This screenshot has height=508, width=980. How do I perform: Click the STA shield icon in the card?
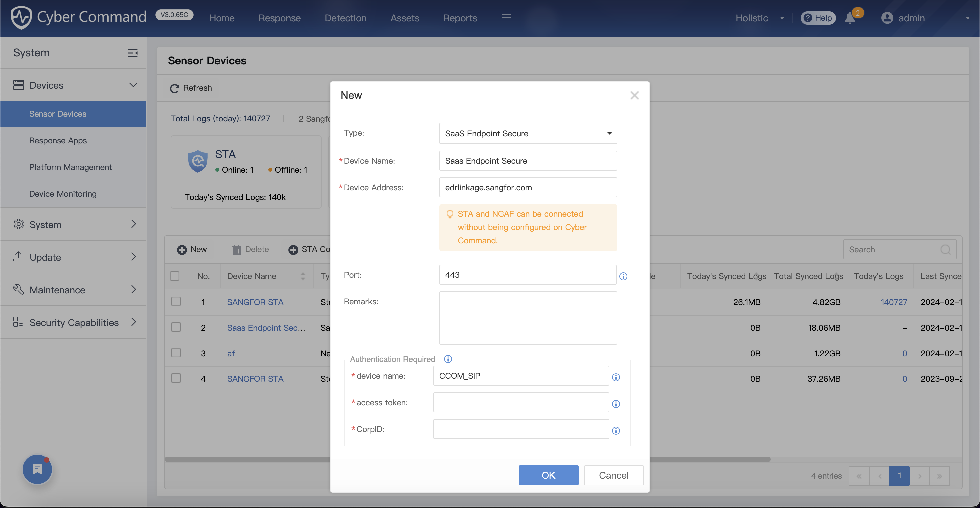click(198, 161)
